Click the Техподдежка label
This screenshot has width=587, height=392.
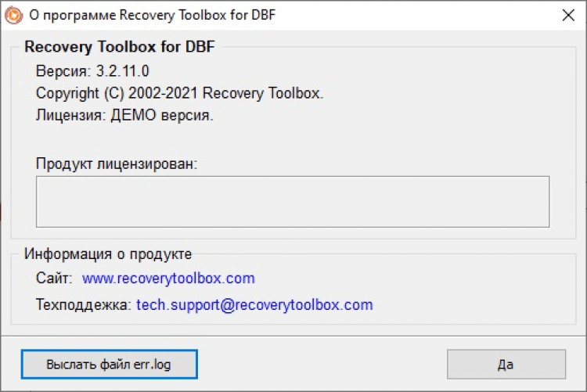(83, 305)
